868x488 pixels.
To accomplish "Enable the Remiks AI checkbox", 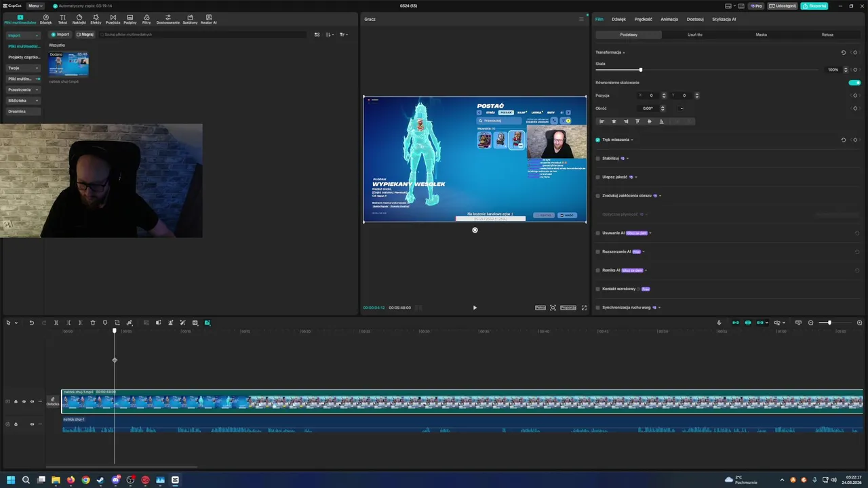I will coord(597,270).
